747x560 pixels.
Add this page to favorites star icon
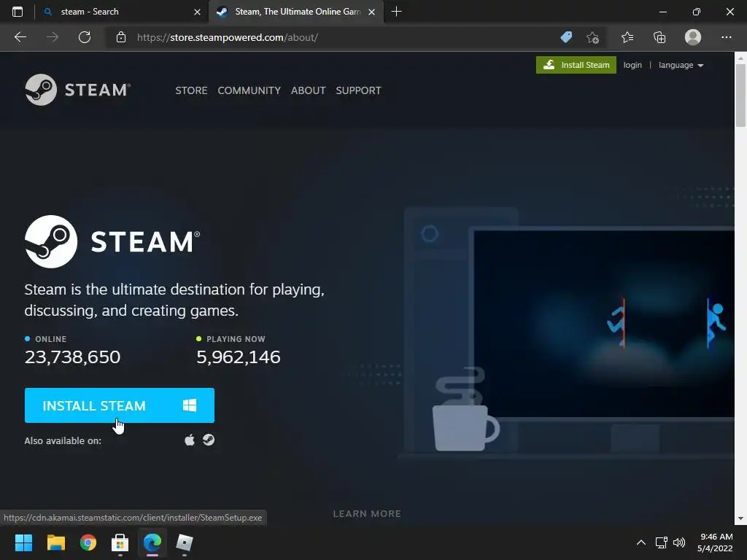click(x=592, y=37)
